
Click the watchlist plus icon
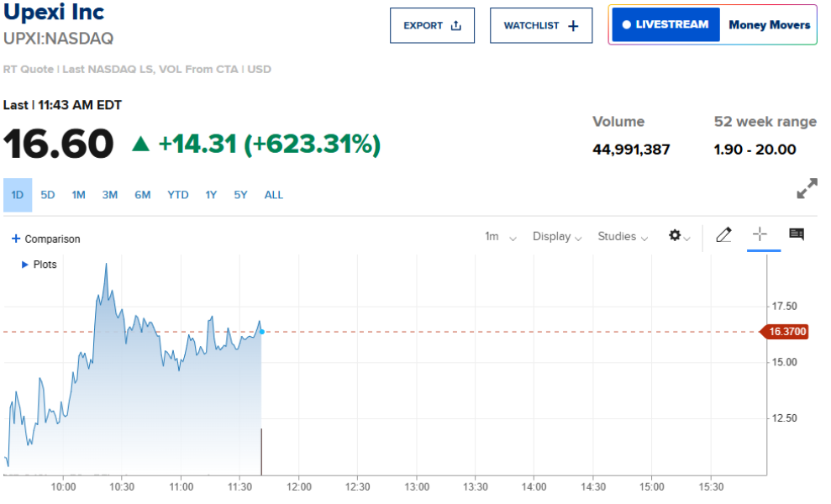click(574, 26)
